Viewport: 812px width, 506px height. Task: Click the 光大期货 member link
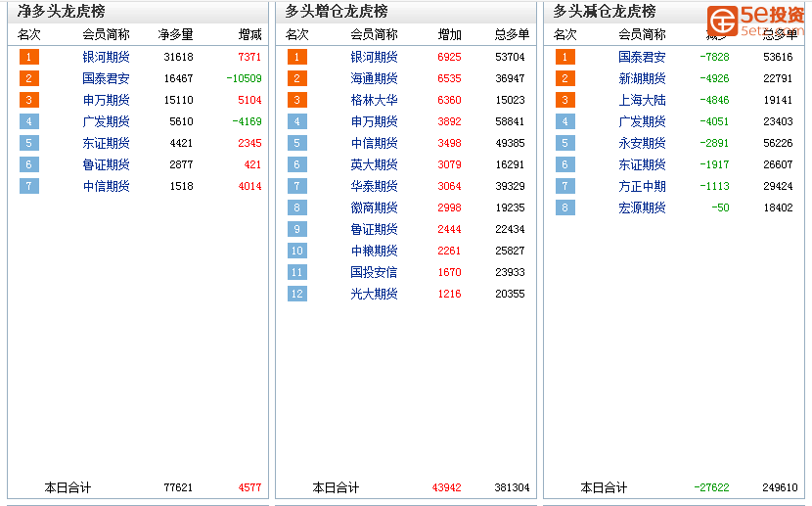[x=374, y=294]
